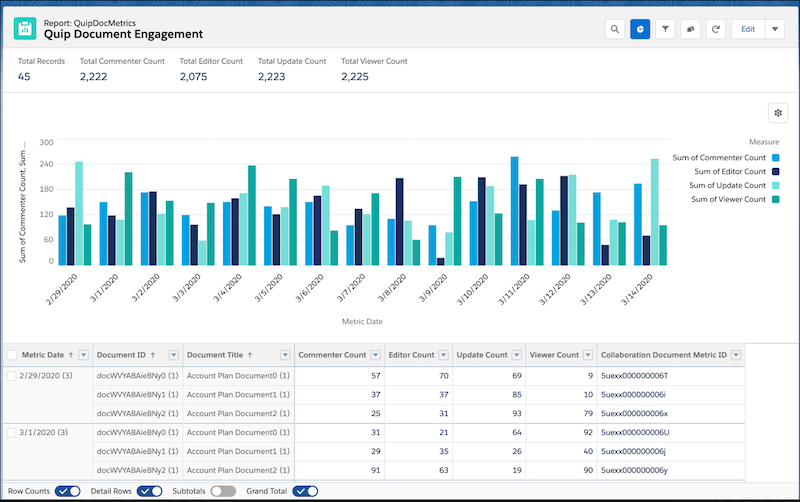Check the 2/29/2020 group checkbox
Image resolution: width=800 pixels, height=502 pixels.
tap(12, 376)
